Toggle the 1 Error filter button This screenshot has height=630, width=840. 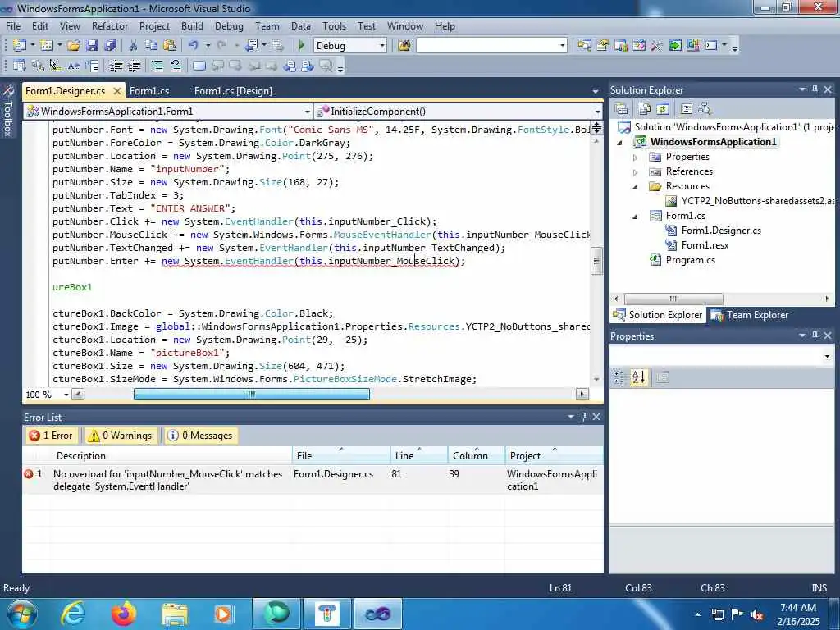pos(51,436)
